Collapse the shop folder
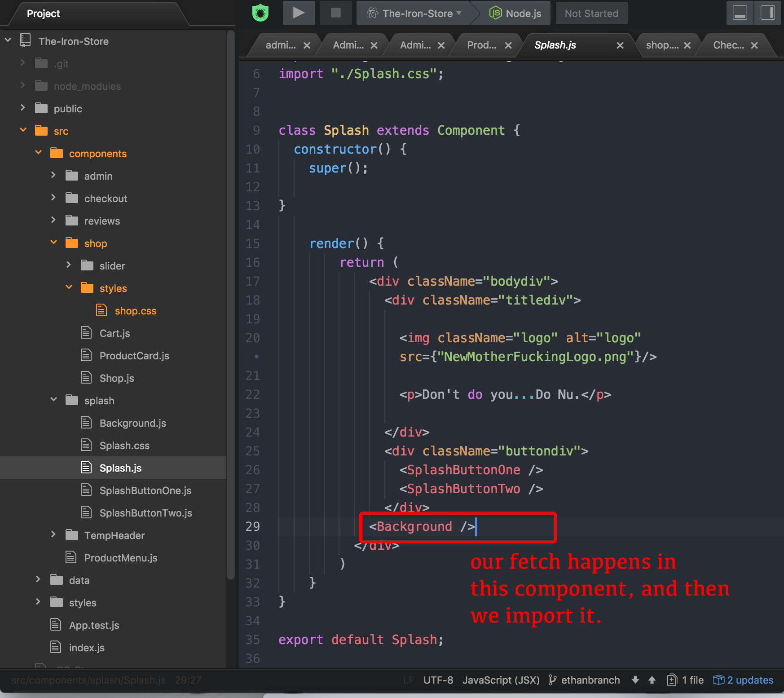The image size is (784, 698). (53, 243)
